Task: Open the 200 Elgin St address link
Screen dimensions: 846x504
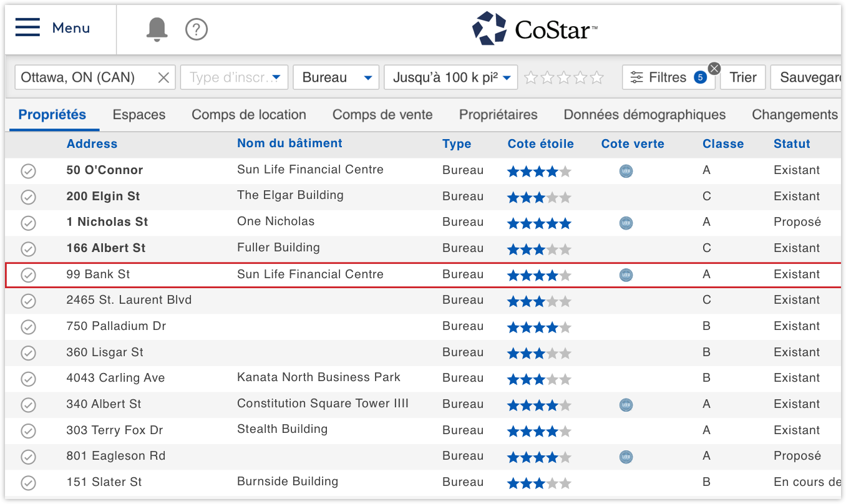Action: click(103, 196)
